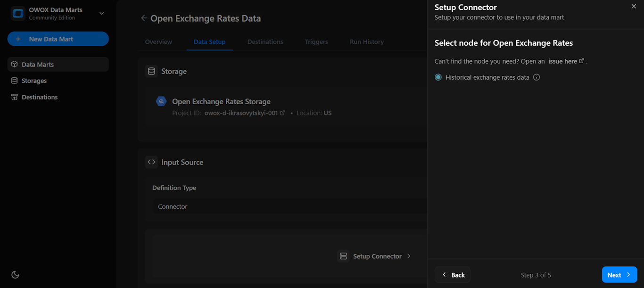Screen dimensions: 644x288
Task: Switch to the Data Setup tab
Action: pyautogui.click(x=209, y=42)
